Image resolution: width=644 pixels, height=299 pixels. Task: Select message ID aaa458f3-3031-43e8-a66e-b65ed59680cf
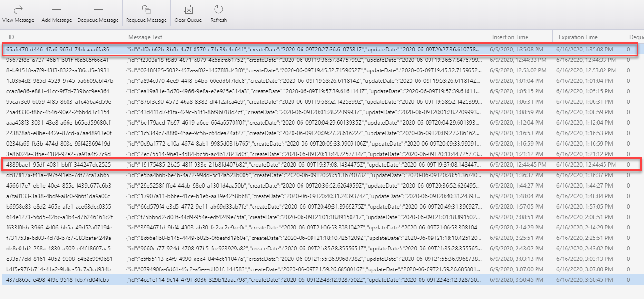[59, 123]
